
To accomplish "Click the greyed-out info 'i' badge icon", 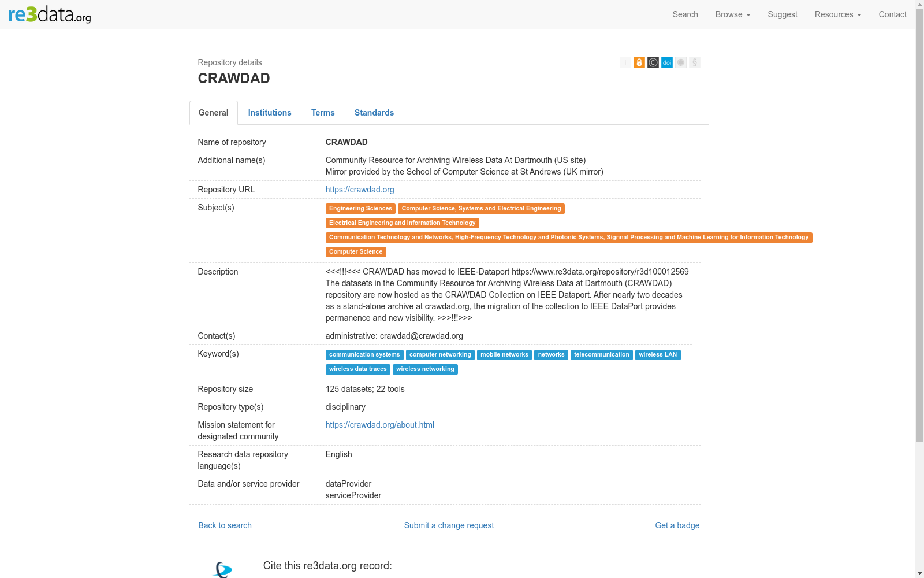I will click(625, 62).
